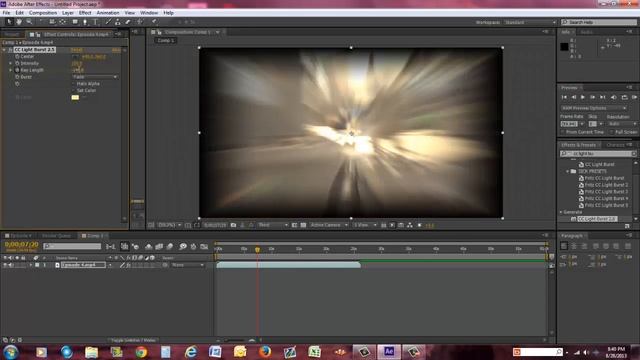640x360 pixels.
Task: Toggle the Ray Length stopwatch
Action: coord(17,70)
